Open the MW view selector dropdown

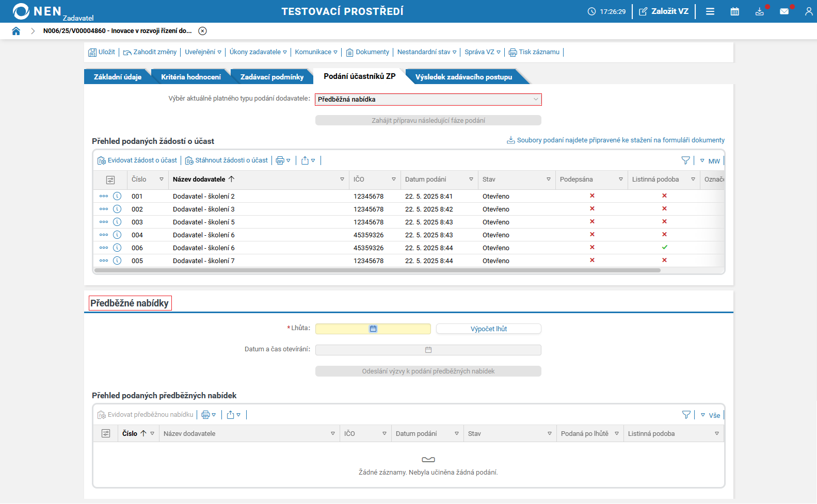[710, 161]
